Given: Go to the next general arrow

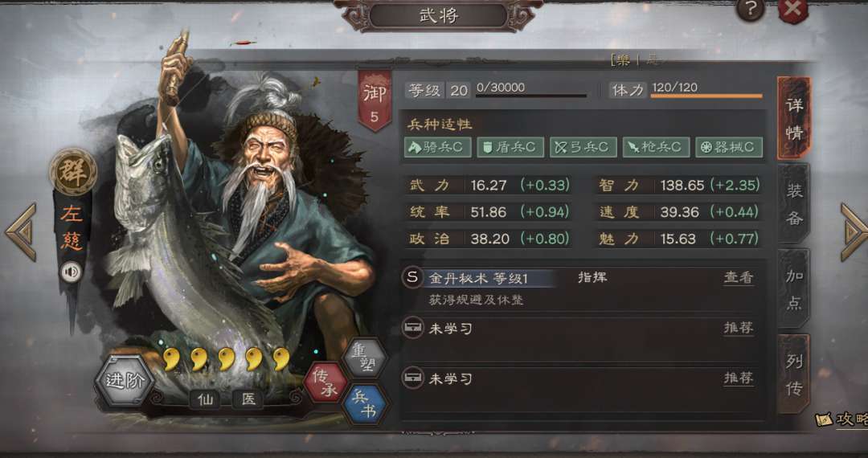Looking at the screenshot, I should point(854,231).
